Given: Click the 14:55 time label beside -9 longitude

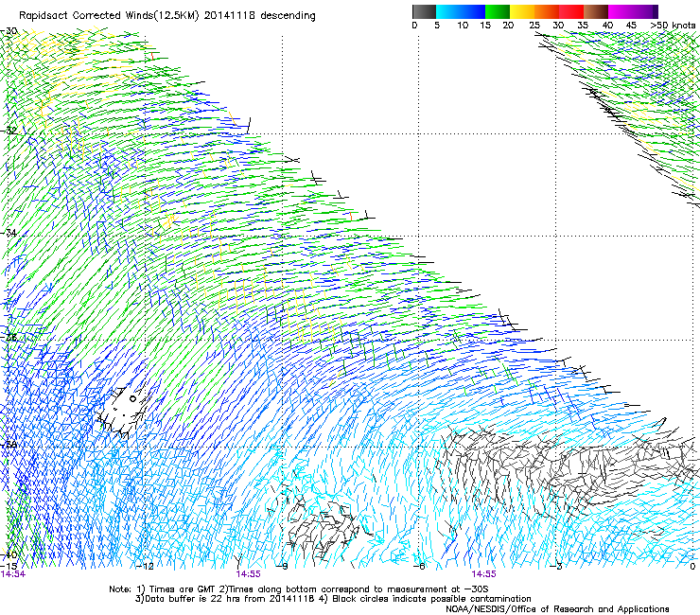Looking at the screenshot, I should click(x=248, y=574).
